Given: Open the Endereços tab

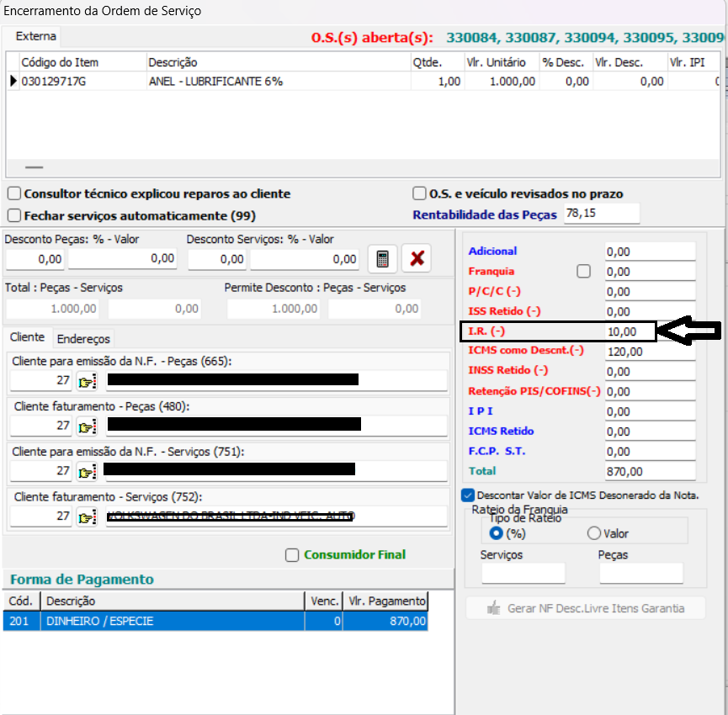Looking at the screenshot, I should point(83,339).
